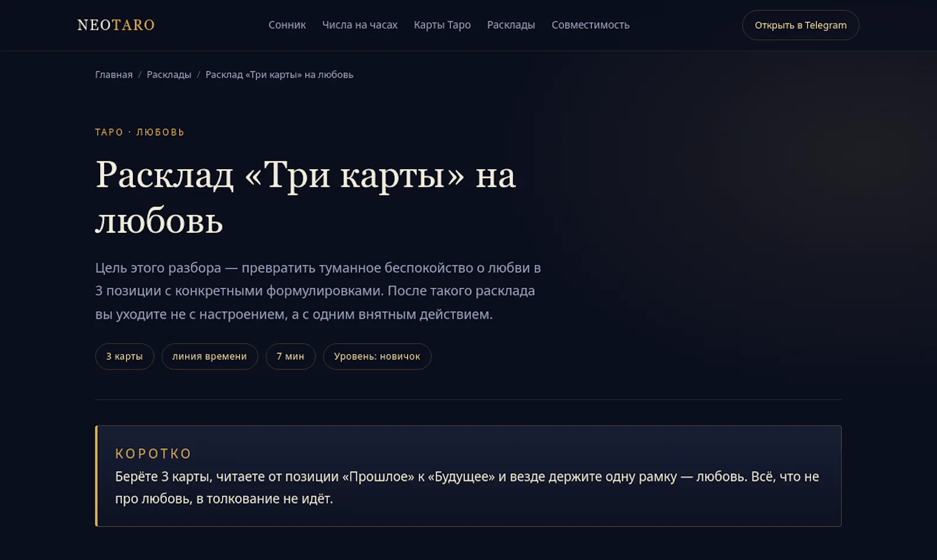Click the intro paragraph starting with Цель этого разбора
The width and height of the screenshot is (937, 560).
click(318, 291)
